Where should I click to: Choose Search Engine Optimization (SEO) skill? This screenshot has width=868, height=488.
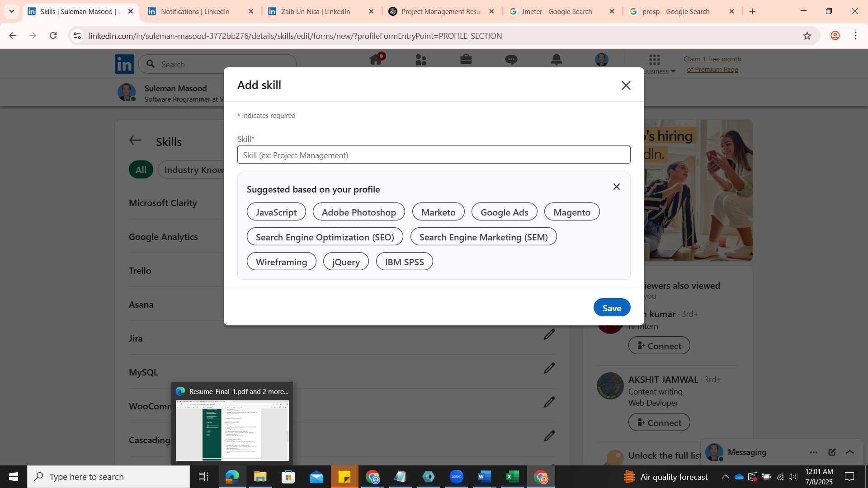(325, 237)
